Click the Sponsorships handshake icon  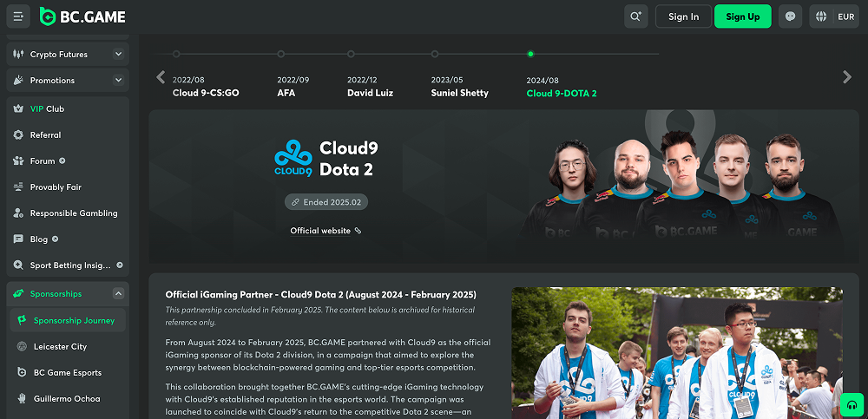(18, 294)
